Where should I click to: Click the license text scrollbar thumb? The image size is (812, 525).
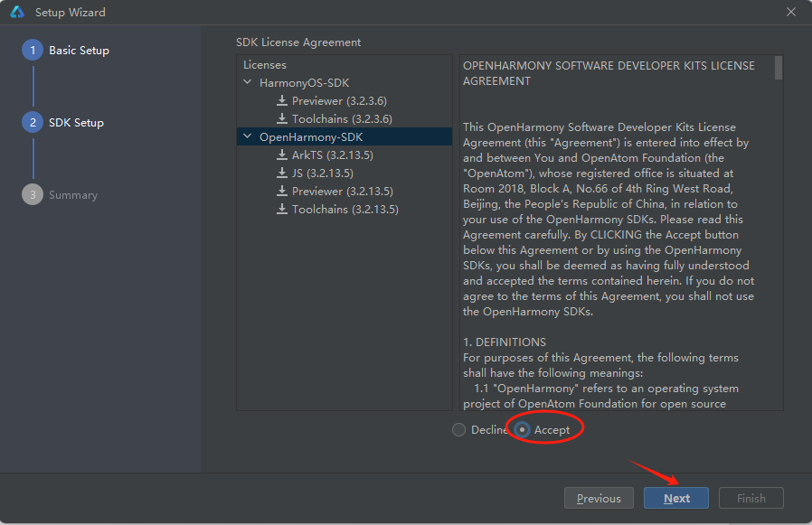coord(779,68)
